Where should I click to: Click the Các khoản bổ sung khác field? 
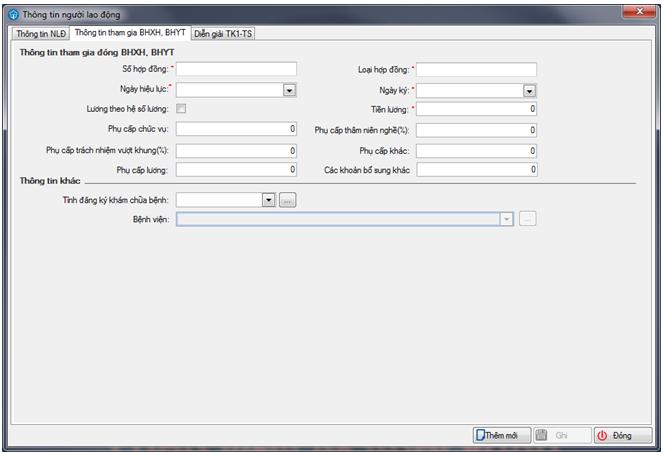pyautogui.click(x=477, y=170)
